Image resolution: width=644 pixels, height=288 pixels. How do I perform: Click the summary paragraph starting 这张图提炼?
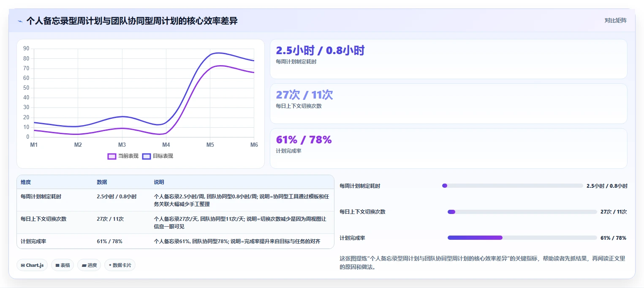483,263
